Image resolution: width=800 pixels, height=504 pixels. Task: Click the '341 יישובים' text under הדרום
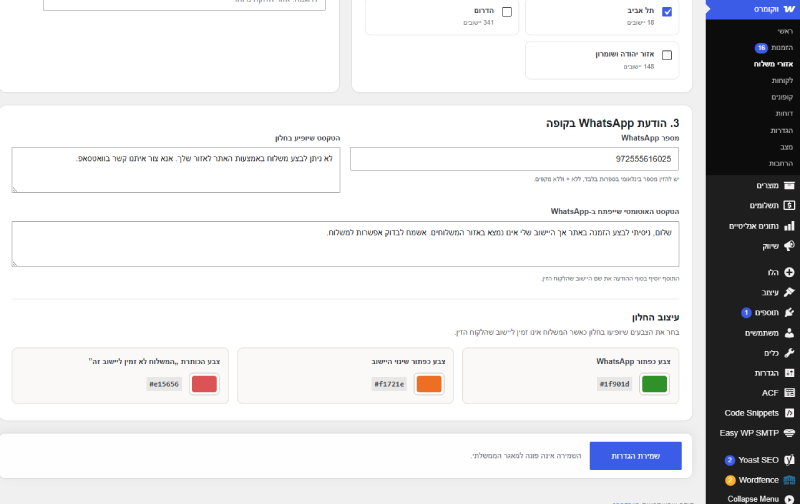(x=478, y=23)
